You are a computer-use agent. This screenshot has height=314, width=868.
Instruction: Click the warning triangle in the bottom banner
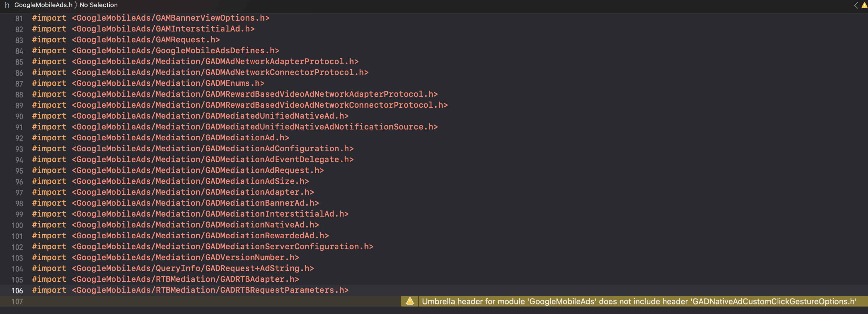pos(410,301)
